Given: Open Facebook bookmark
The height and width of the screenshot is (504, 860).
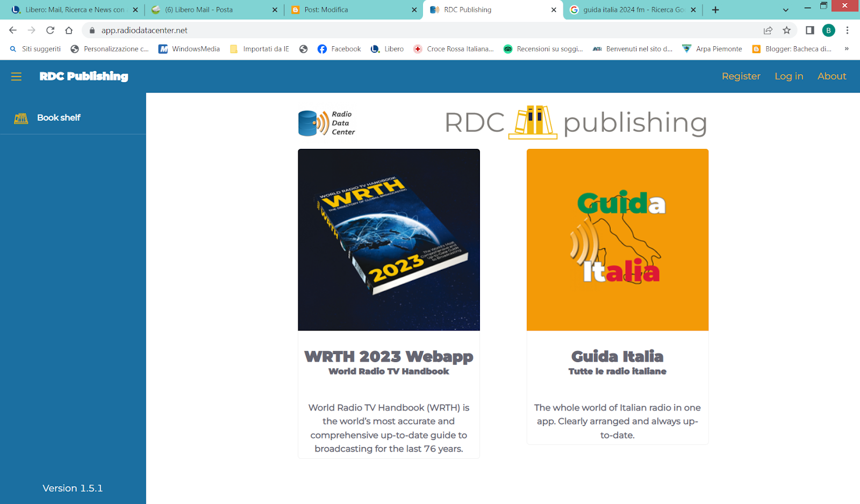Looking at the screenshot, I should point(339,49).
